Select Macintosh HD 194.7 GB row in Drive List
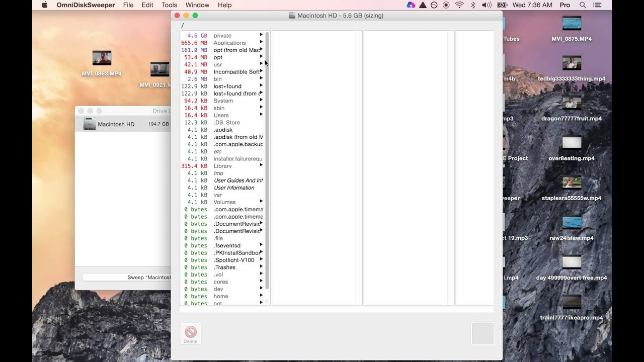This screenshot has height=362, width=644. 123,124
